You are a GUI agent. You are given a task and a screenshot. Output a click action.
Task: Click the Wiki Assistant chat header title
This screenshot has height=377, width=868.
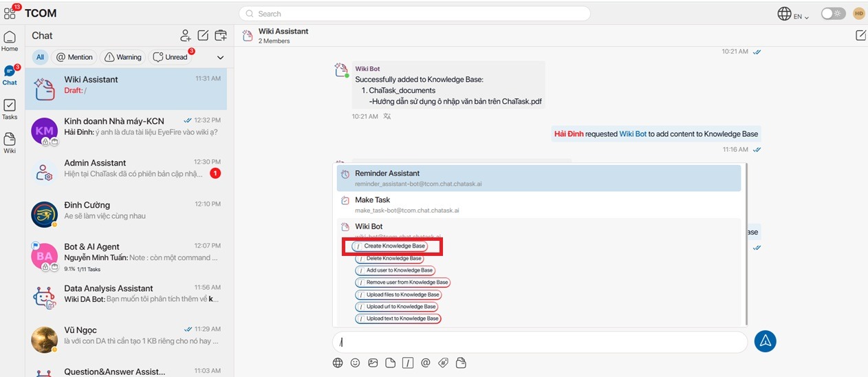[283, 31]
